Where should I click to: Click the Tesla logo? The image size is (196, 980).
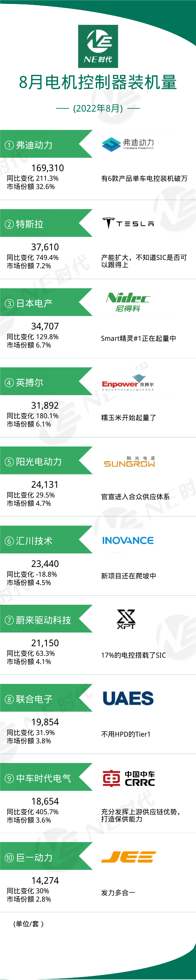[128, 223]
